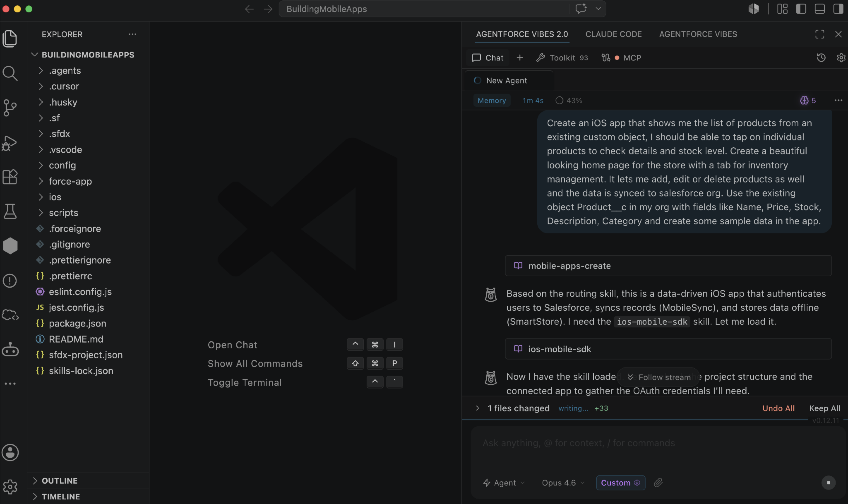Click the 43% context usage indicator
This screenshot has height=504, width=848.
[x=569, y=101]
